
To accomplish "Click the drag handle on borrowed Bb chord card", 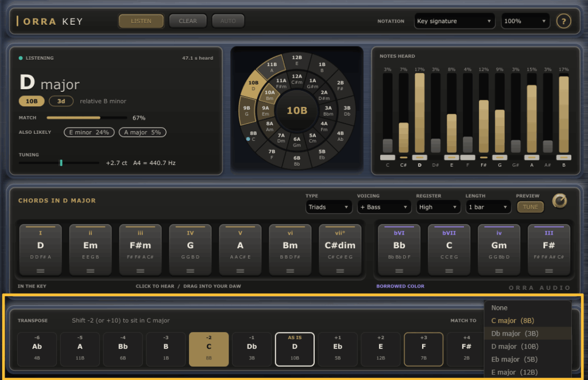I will 399,271.
